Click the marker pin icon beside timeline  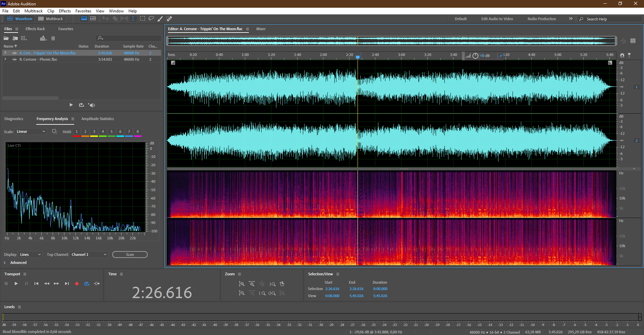click(x=629, y=55)
